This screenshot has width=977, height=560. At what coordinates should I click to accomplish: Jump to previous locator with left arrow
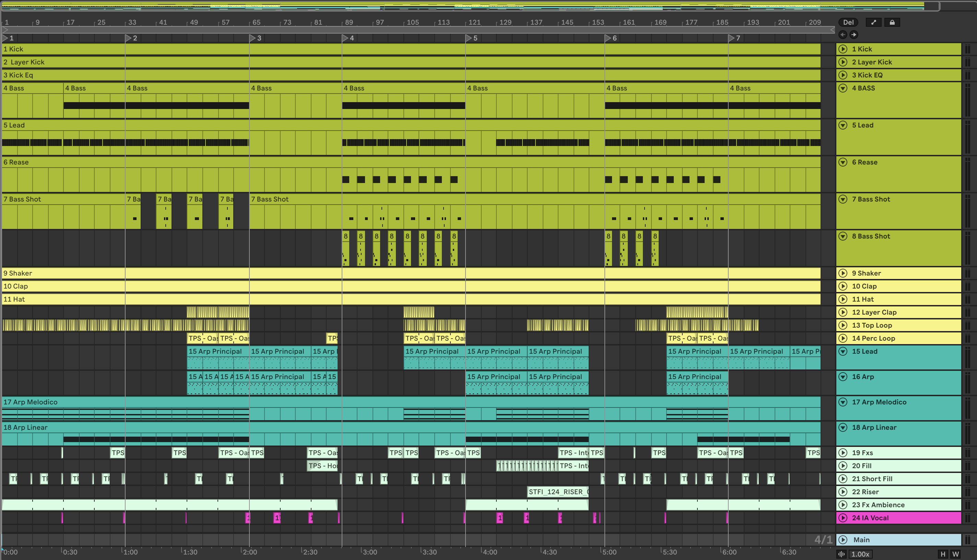tap(843, 35)
